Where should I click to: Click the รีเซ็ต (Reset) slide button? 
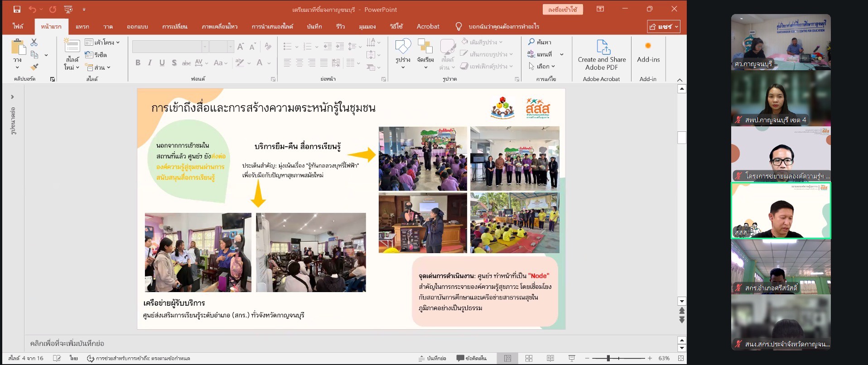pyautogui.click(x=96, y=55)
